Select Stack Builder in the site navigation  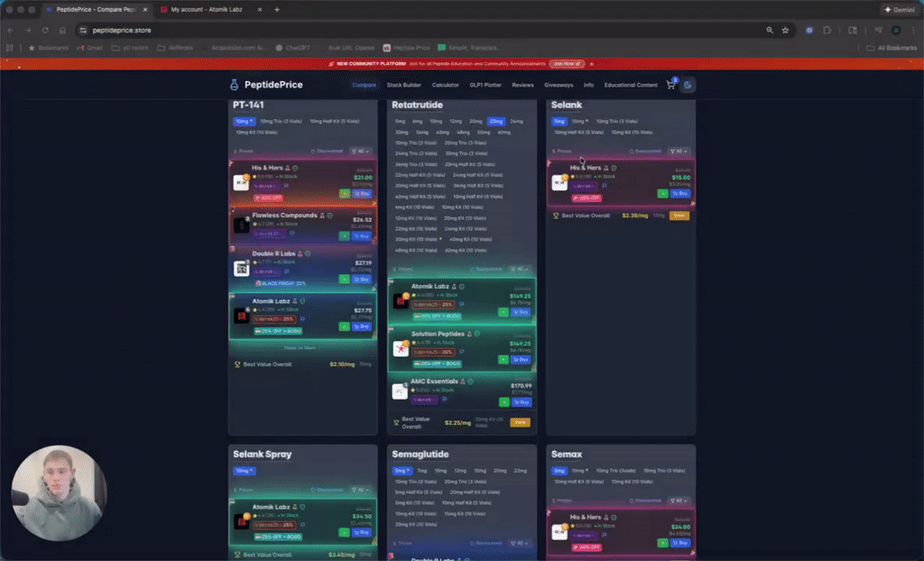[x=402, y=84]
